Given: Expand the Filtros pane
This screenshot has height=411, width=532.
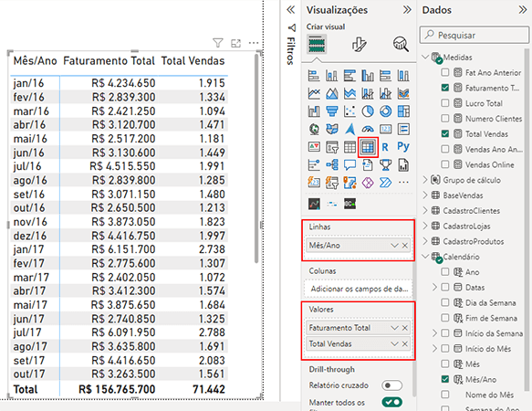Looking at the screenshot, I should click(291, 10).
